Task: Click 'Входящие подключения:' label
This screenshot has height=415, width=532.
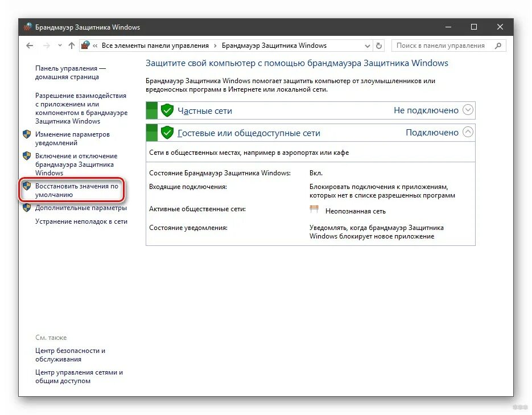Action: [188, 187]
